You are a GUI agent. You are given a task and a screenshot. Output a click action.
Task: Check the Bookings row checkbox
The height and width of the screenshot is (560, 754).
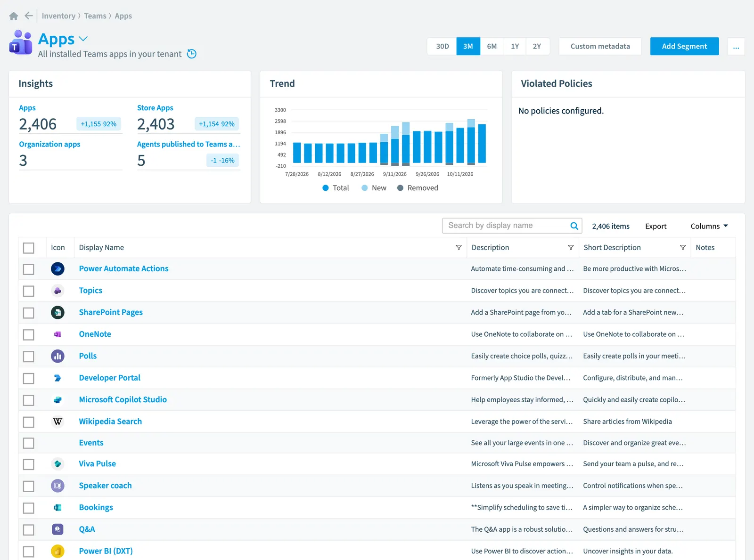coord(29,508)
